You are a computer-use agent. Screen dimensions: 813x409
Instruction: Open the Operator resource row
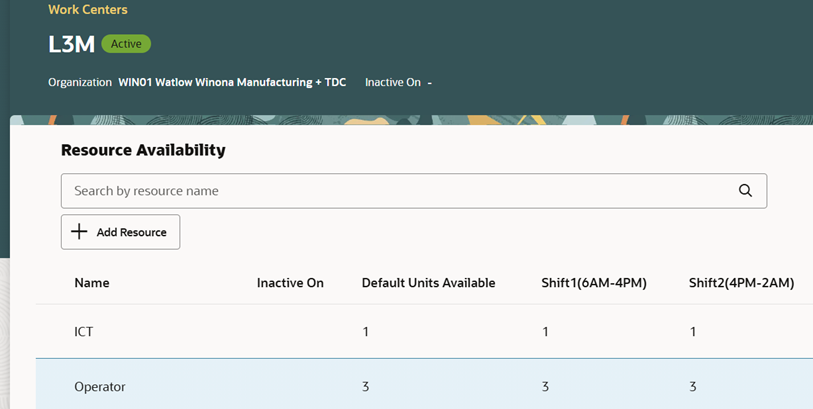click(100, 386)
